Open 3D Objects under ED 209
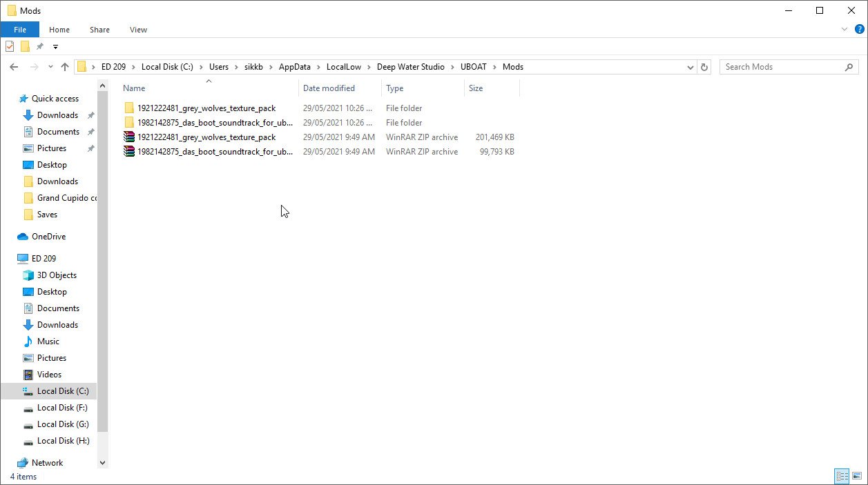Screen dimensions: 868x485 [x=57, y=275]
